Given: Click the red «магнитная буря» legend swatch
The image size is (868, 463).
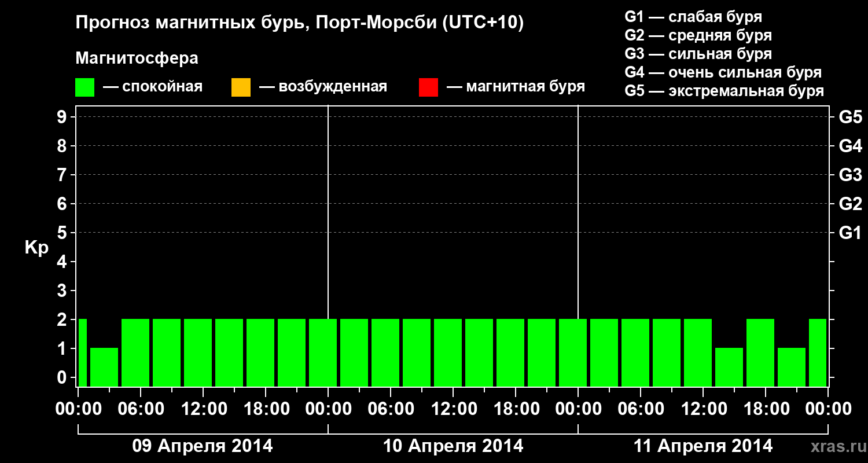Looking at the screenshot, I should (429, 86).
